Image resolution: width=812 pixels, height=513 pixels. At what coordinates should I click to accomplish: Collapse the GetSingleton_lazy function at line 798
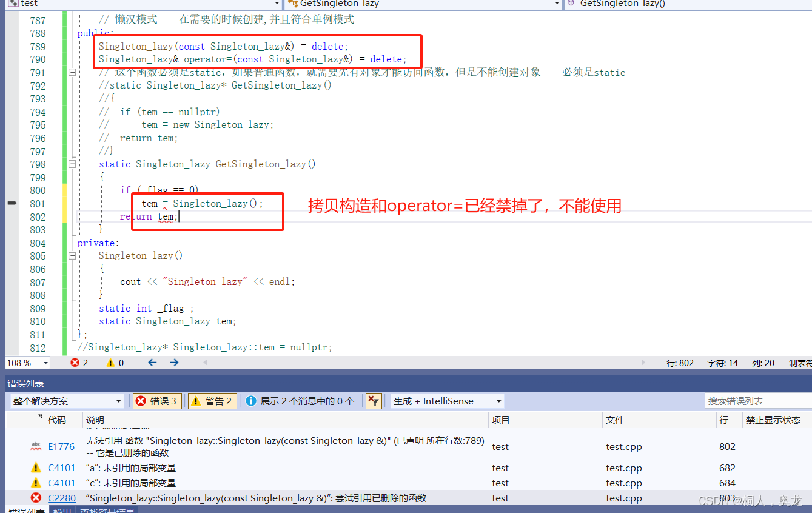click(x=72, y=164)
